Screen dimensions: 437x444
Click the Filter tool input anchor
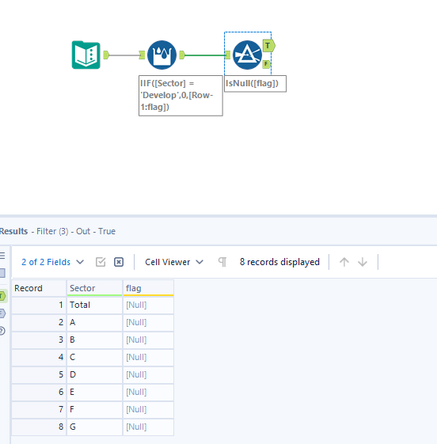pyautogui.click(x=228, y=55)
